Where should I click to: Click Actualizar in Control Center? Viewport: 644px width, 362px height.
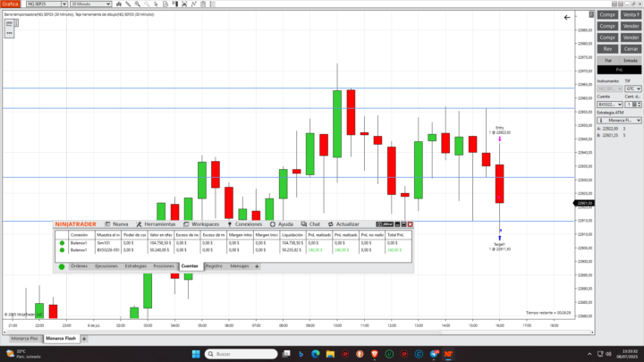tap(343, 224)
